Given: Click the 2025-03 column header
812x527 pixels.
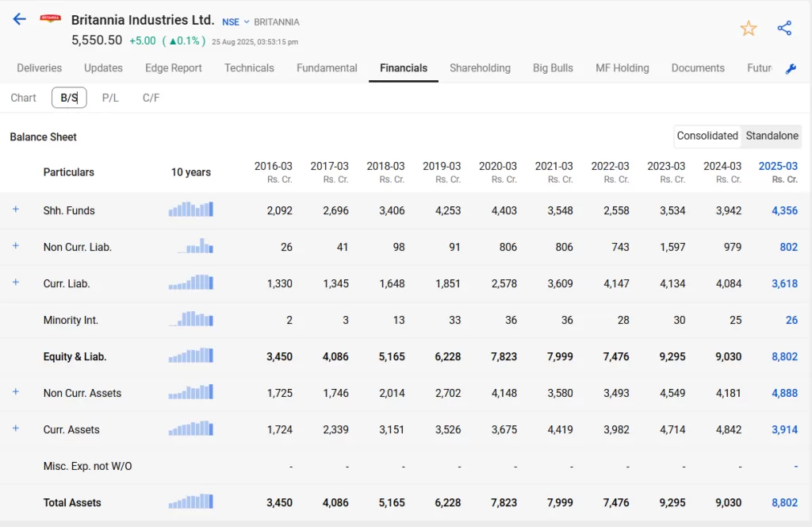Looking at the screenshot, I should (778, 171).
